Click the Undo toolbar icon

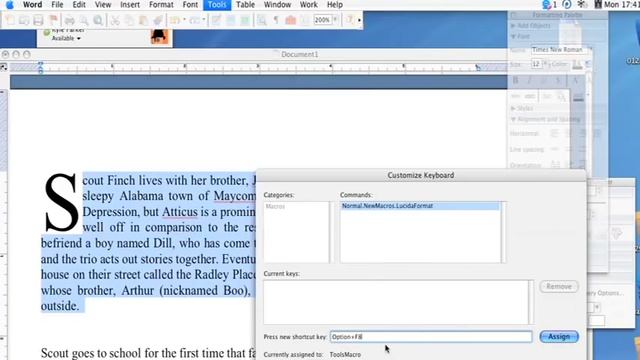click(175, 20)
